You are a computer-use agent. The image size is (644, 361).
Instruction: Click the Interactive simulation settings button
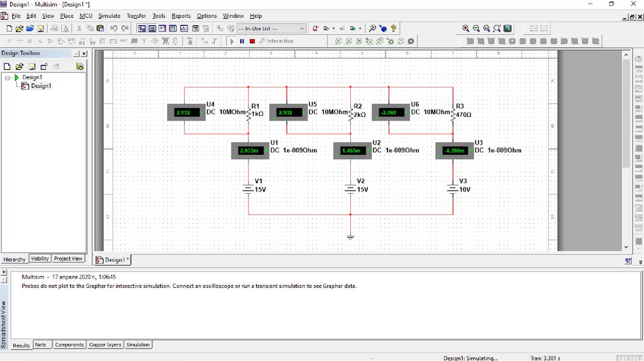[276, 41]
